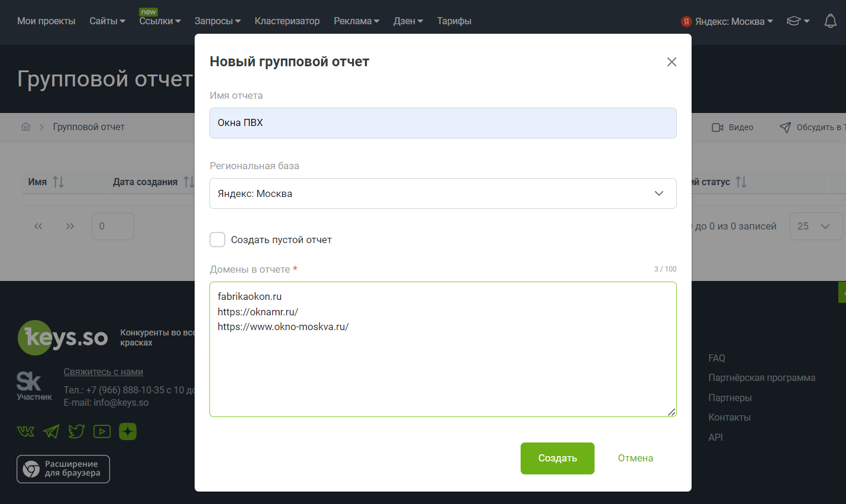Open the graduation cap learning menu
The width and height of the screenshot is (846, 504).
click(x=797, y=21)
